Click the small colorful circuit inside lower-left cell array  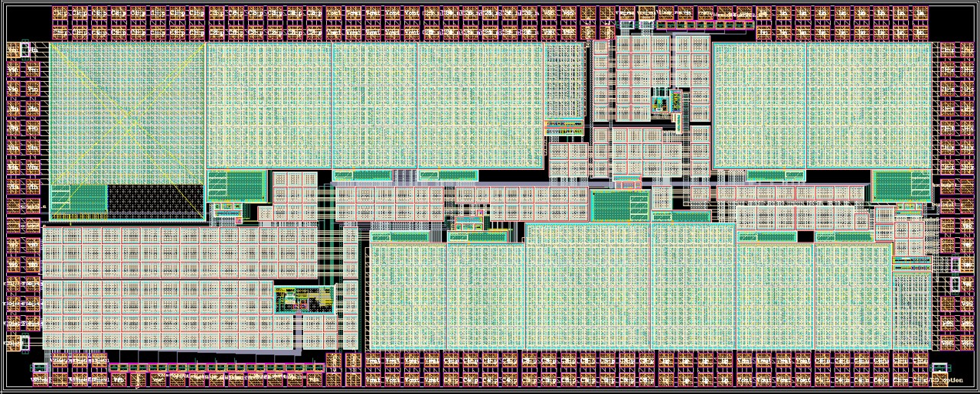(x=305, y=299)
